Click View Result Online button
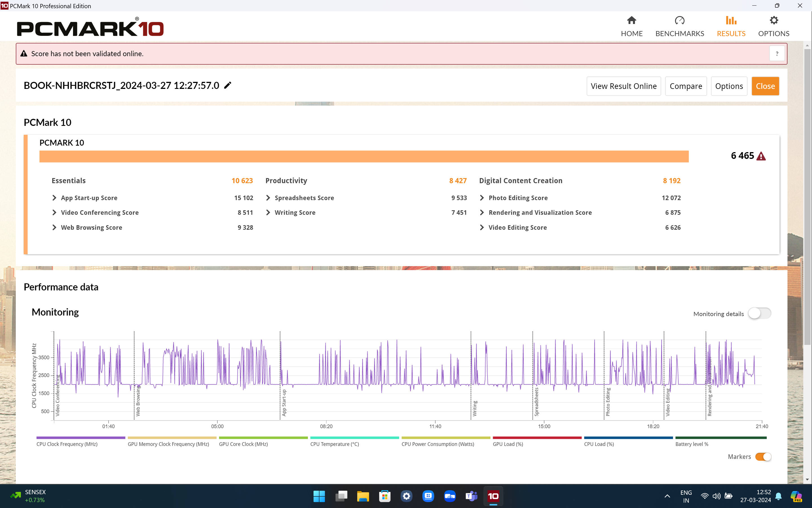The width and height of the screenshot is (812, 508). click(x=623, y=86)
